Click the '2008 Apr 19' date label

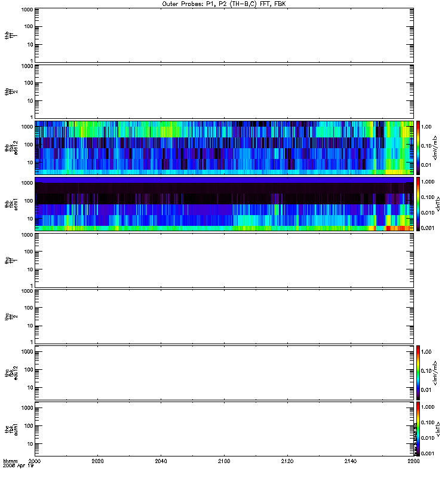(19, 466)
